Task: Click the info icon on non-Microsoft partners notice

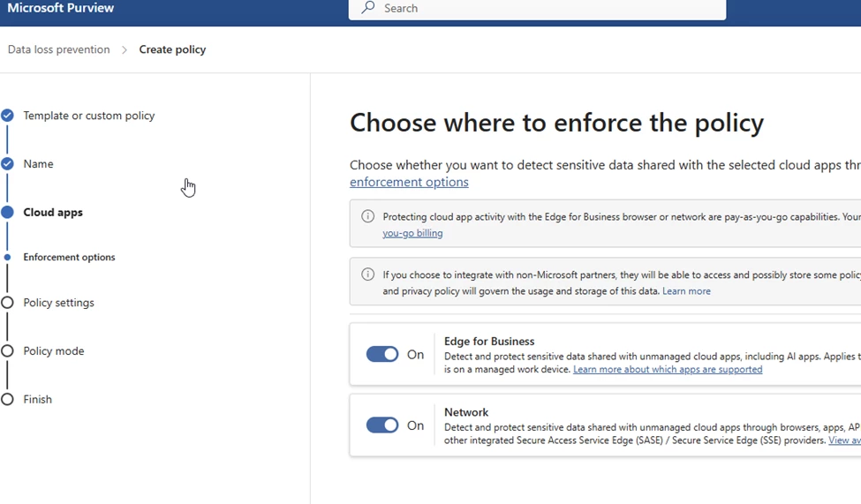Action: point(368,275)
